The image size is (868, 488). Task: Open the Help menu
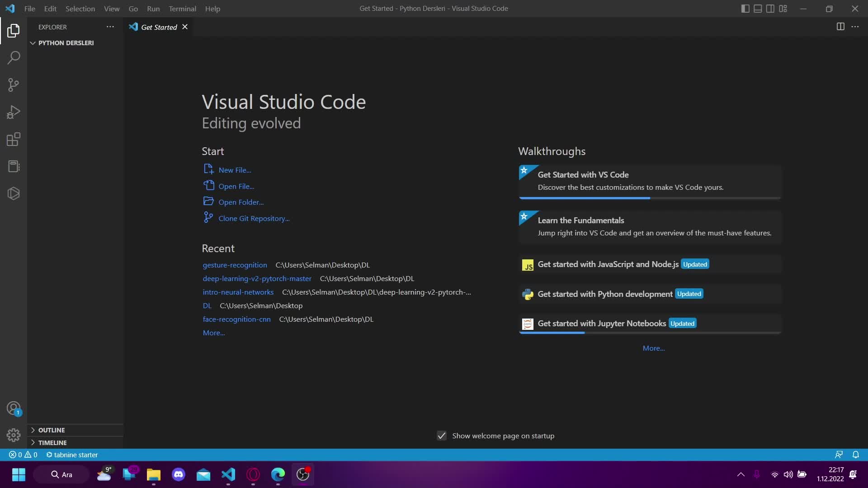point(212,9)
